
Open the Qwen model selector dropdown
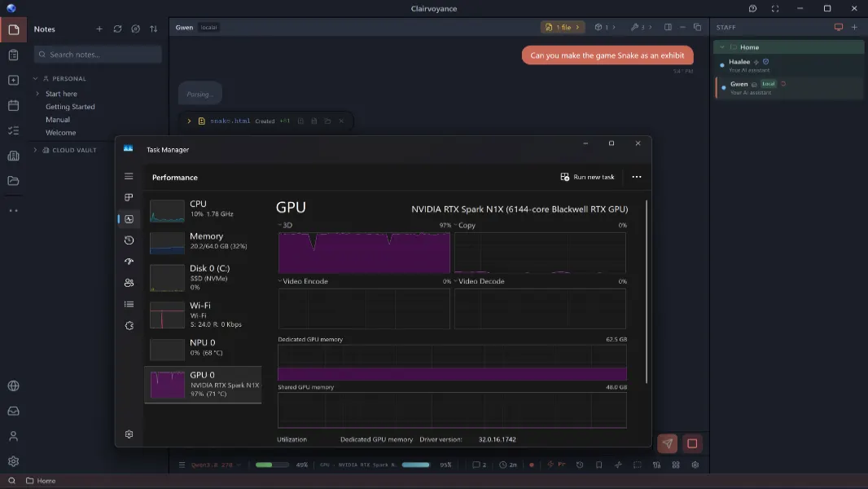click(x=215, y=465)
